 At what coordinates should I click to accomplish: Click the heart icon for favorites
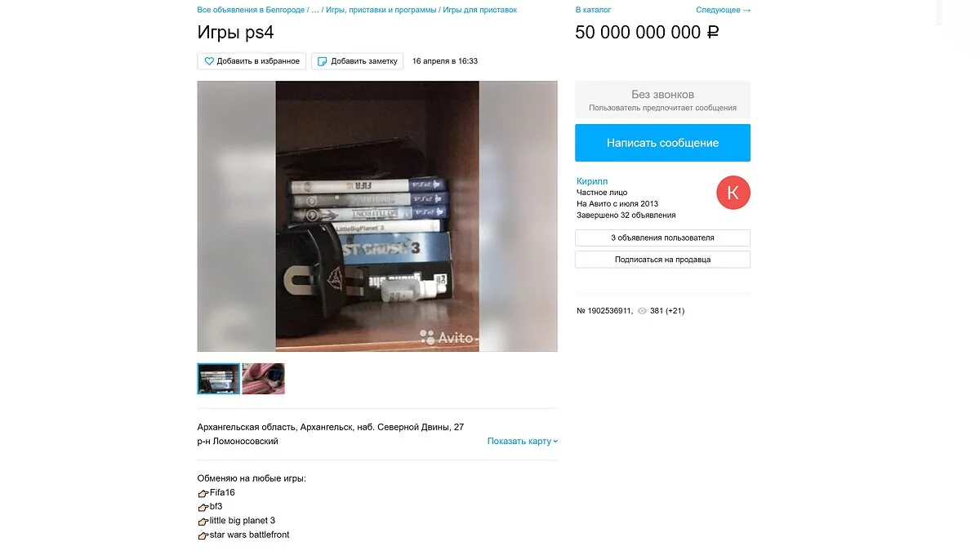coord(209,61)
